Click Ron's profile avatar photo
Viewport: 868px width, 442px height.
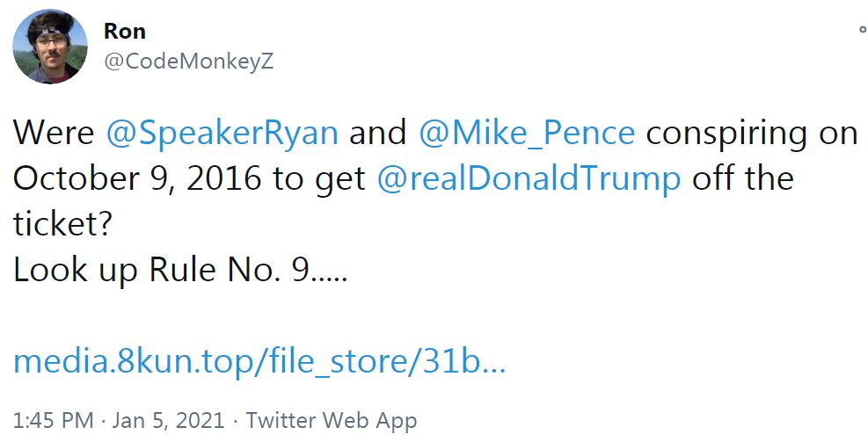point(49,47)
